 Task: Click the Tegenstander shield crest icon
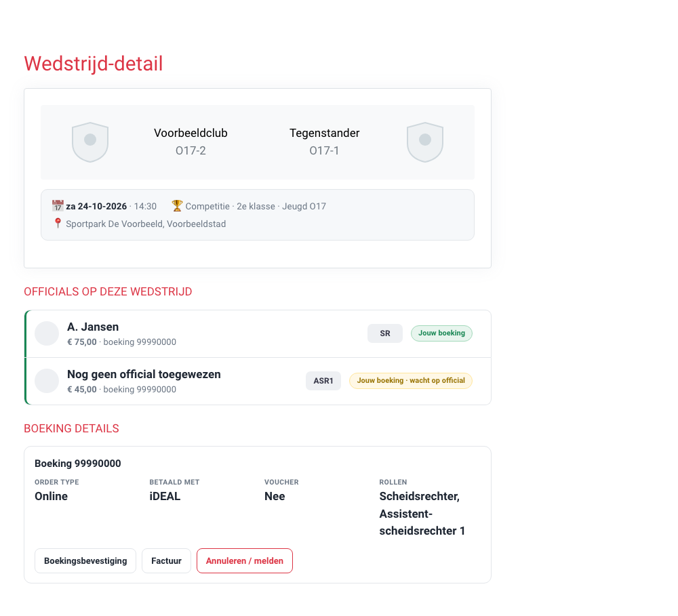tap(425, 142)
